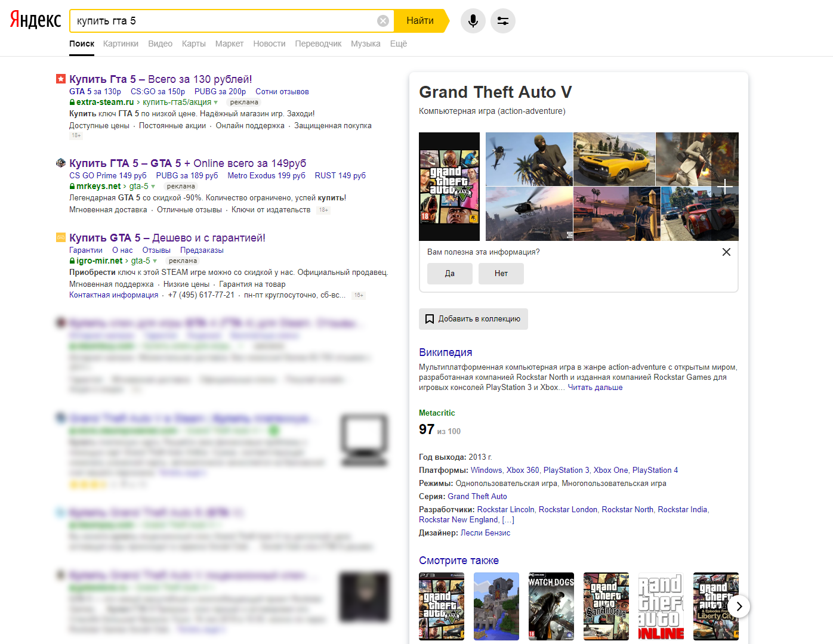Expand the extra-steam.ru ad URL dropdown arrow
This screenshot has height=644, width=833.
(x=216, y=103)
